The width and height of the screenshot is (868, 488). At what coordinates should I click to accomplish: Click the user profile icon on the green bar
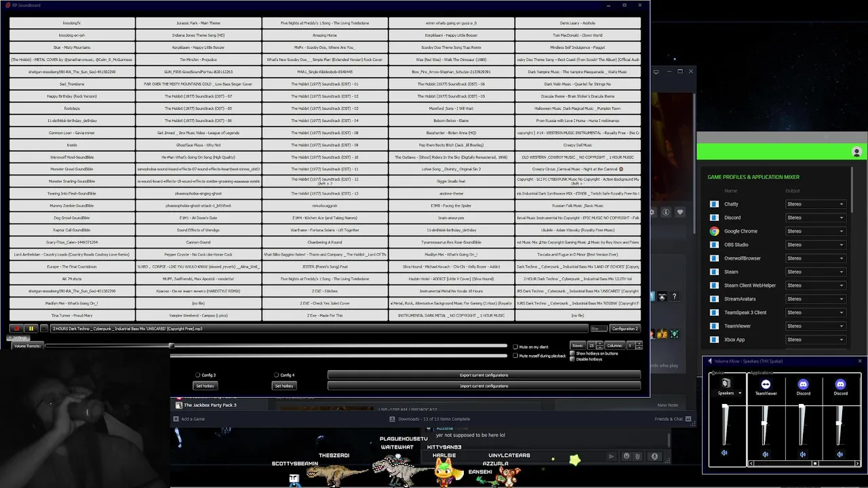(856, 152)
